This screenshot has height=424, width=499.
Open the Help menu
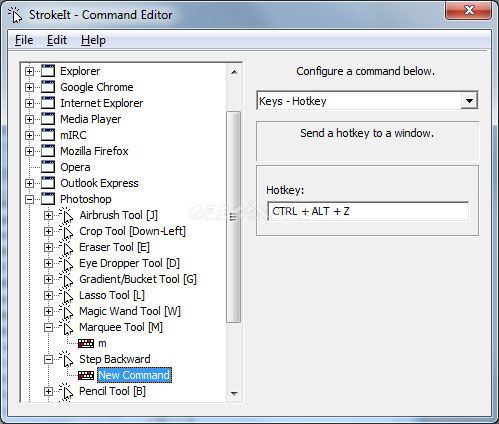coord(93,40)
